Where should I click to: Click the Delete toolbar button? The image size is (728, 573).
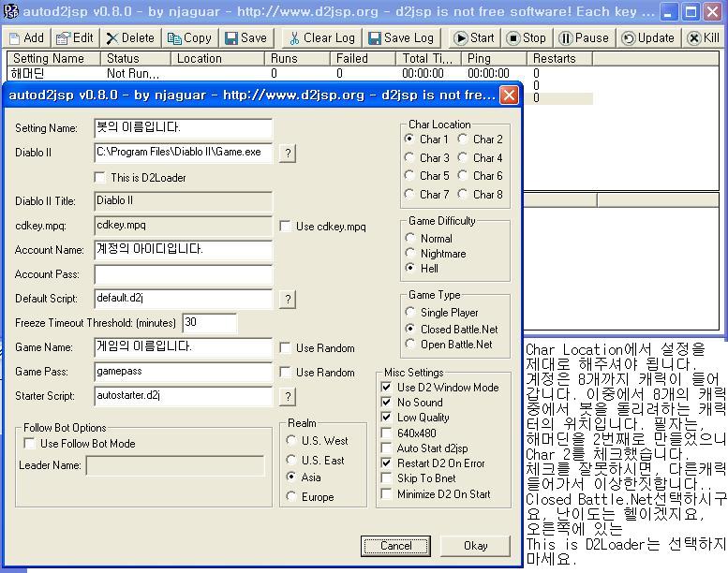(130, 38)
